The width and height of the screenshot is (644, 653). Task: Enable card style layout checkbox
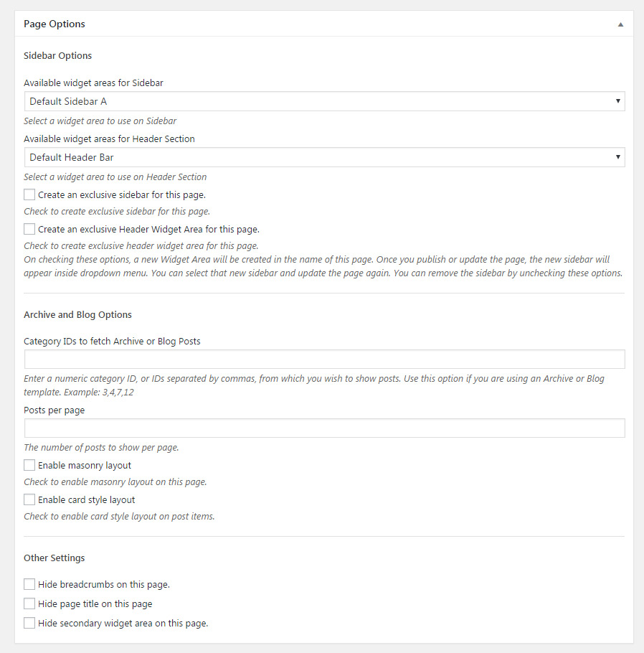(29, 499)
